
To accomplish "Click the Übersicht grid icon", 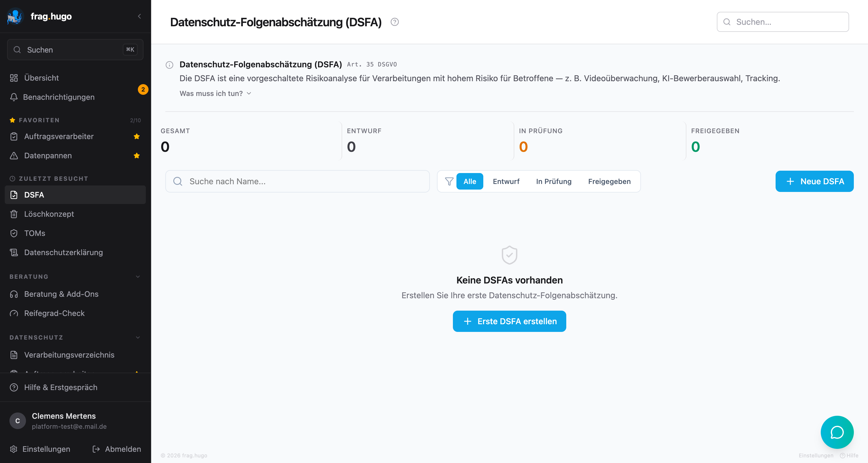I will [14, 78].
